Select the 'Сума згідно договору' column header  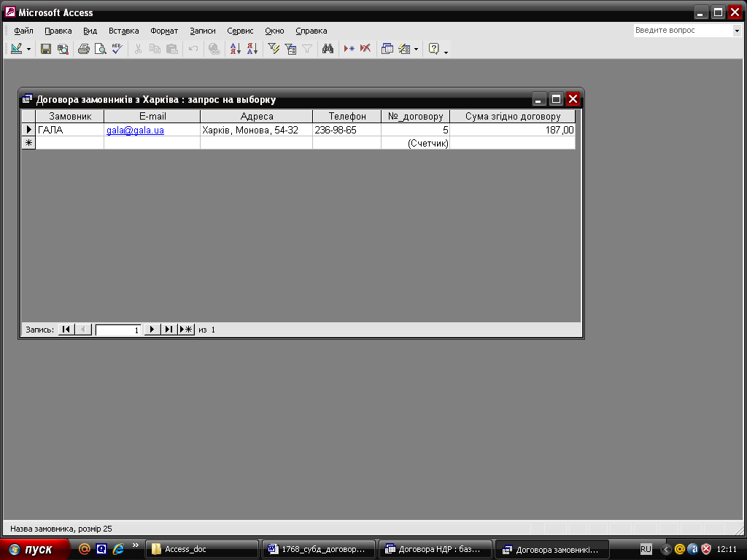click(513, 116)
